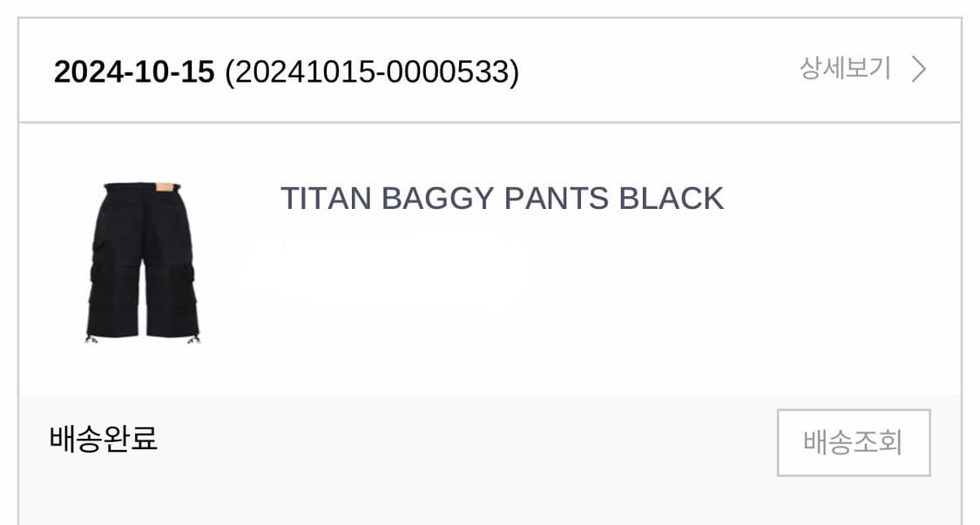Open the 상세보기 order details link
Image resolution: width=980 pixels, height=525 pixels.
click(x=845, y=70)
